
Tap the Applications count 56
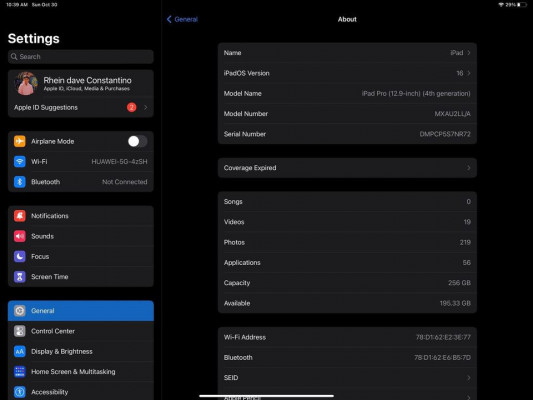(x=466, y=263)
